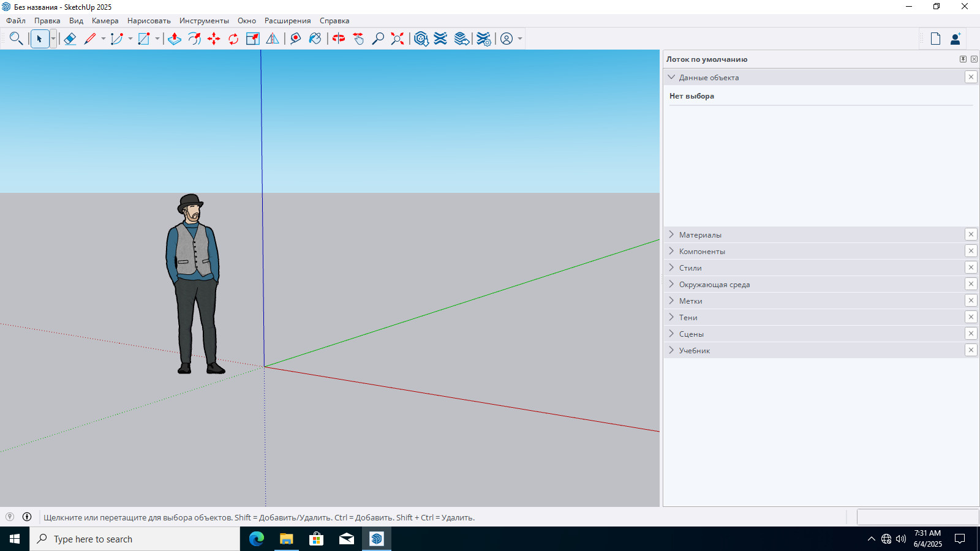
Task: Activate the Push/Pull tool
Action: (x=175, y=39)
